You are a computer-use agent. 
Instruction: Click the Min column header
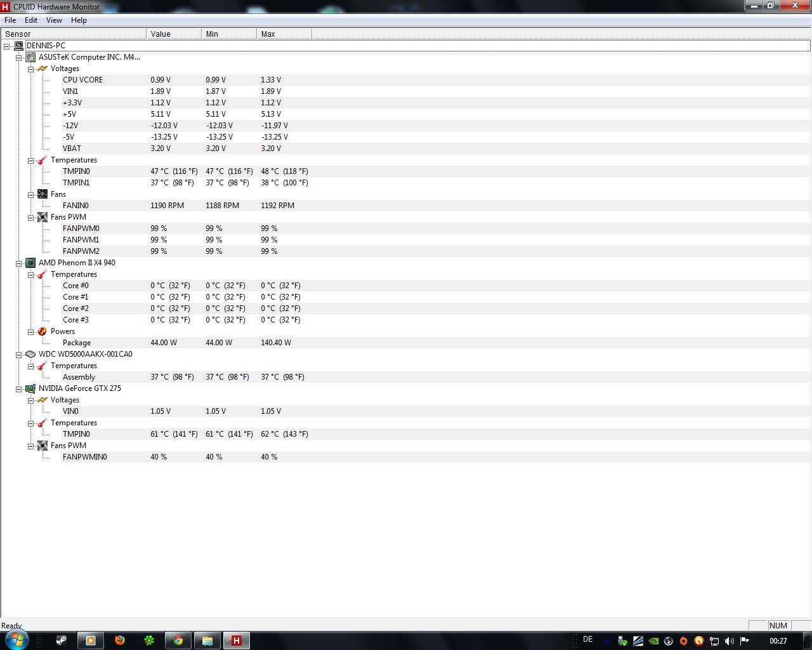coord(229,34)
